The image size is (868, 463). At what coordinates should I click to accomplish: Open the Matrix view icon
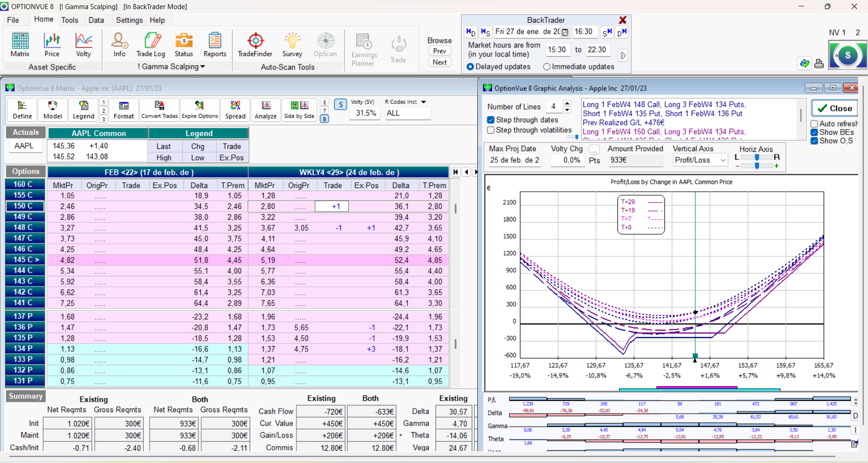[20, 45]
